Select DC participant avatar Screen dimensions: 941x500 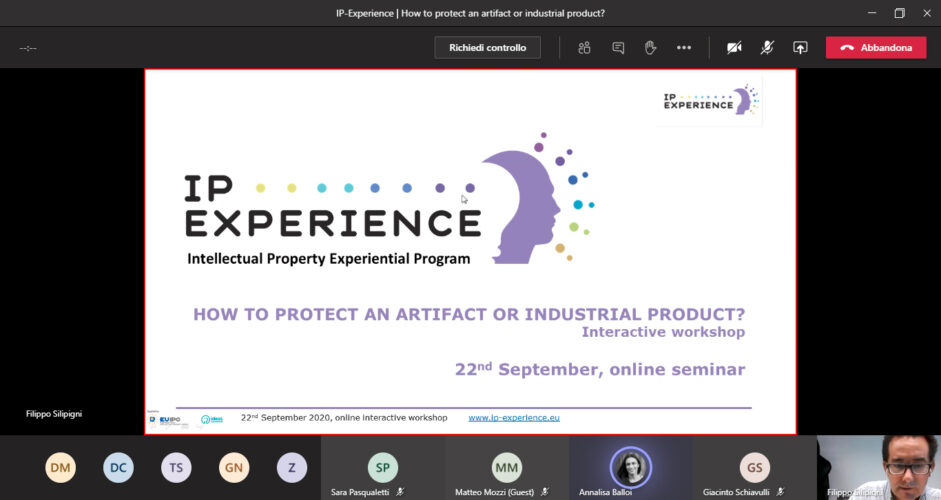(118, 468)
